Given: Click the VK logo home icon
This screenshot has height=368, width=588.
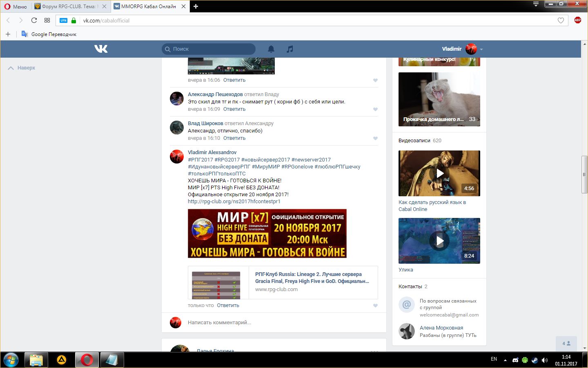Looking at the screenshot, I should coord(101,49).
